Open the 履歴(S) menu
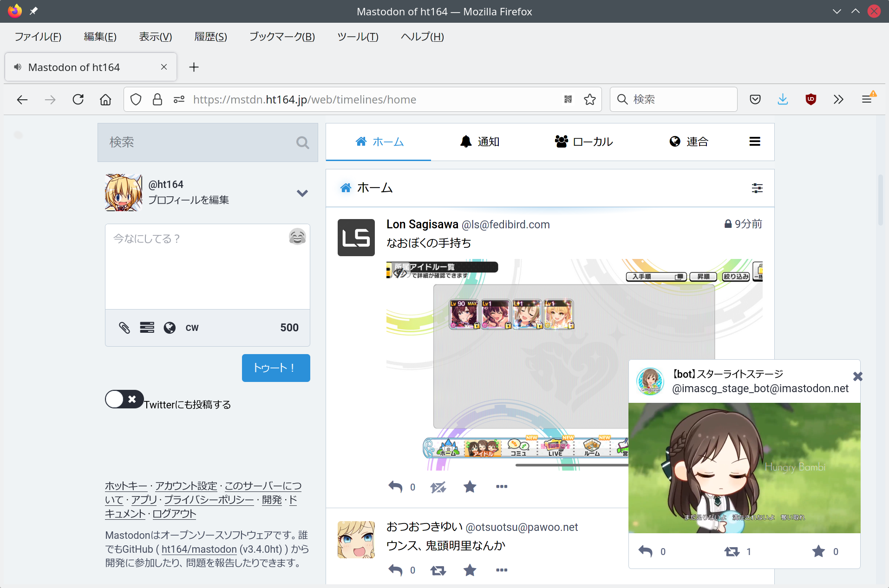This screenshot has width=889, height=588. (210, 37)
